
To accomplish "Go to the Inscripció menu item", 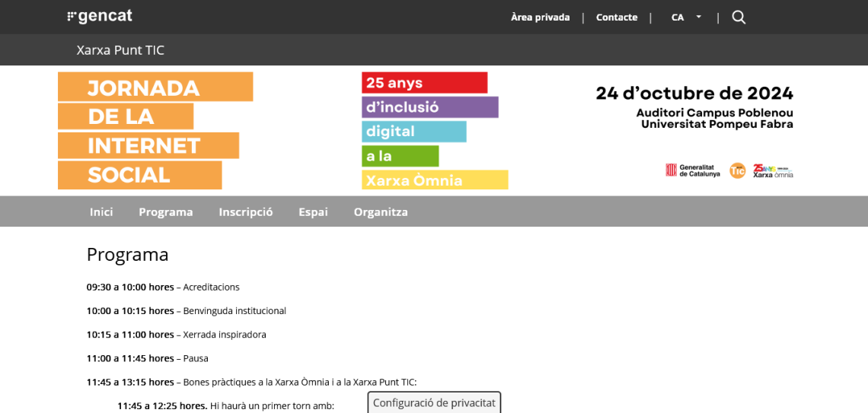I will [x=246, y=211].
